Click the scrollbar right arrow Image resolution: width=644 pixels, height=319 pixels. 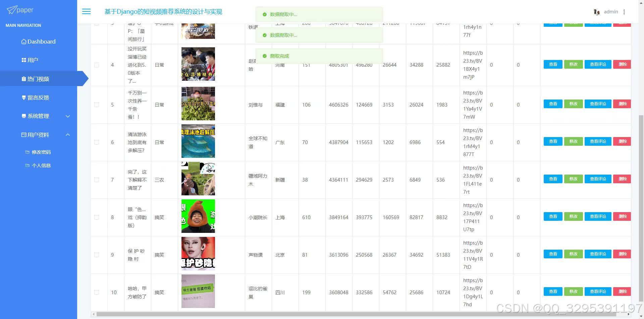tap(628, 314)
